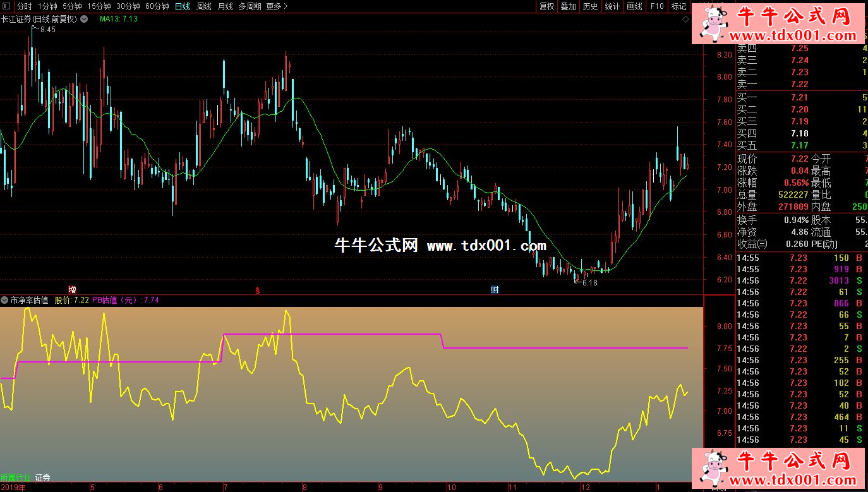
Task: Click the 净资 4.86 value
Action: pyautogui.click(x=799, y=232)
